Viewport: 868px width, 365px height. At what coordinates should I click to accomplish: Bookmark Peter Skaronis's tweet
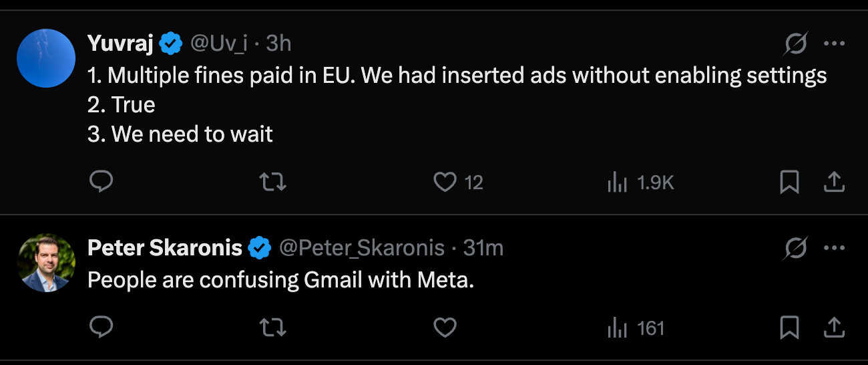tap(789, 328)
